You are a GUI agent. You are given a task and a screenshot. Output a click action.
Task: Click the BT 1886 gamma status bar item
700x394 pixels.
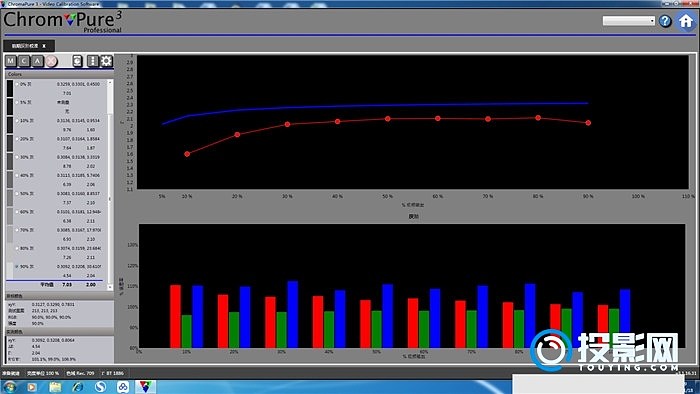pos(113,373)
